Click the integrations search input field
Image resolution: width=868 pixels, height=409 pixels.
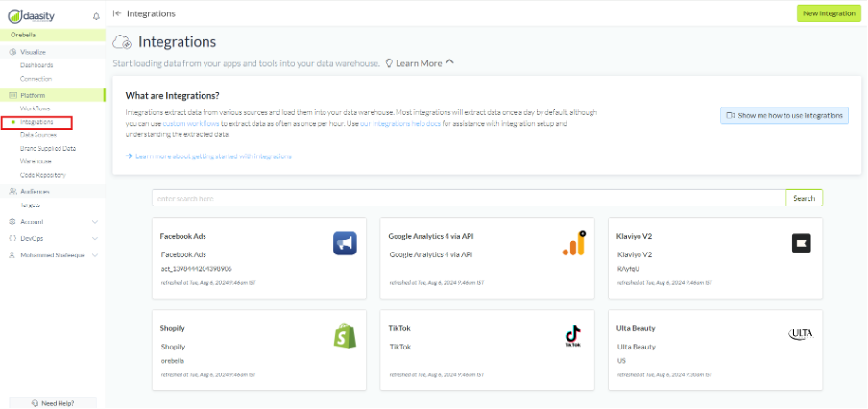tap(468, 198)
